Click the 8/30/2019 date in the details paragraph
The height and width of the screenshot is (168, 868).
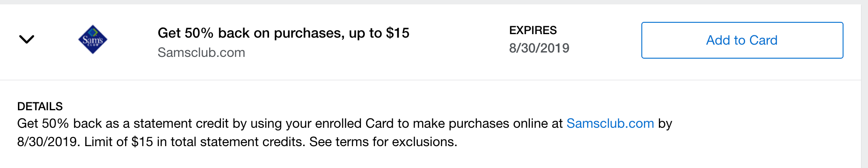(47, 142)
